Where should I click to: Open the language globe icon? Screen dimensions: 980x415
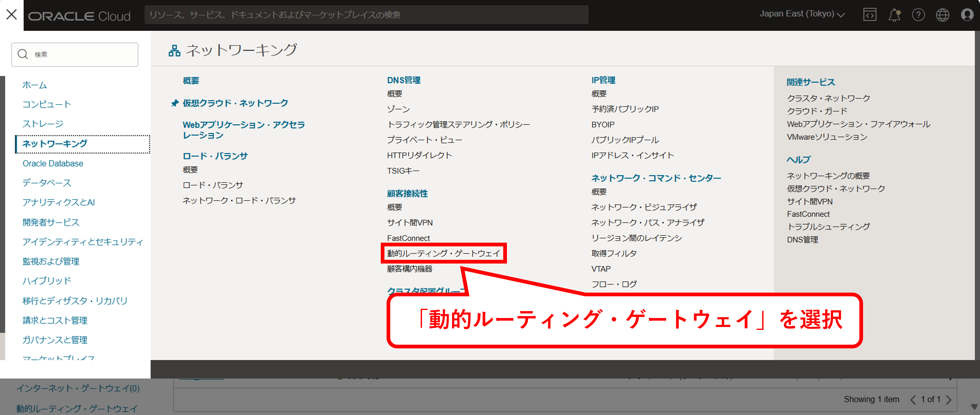click(942, 15)
